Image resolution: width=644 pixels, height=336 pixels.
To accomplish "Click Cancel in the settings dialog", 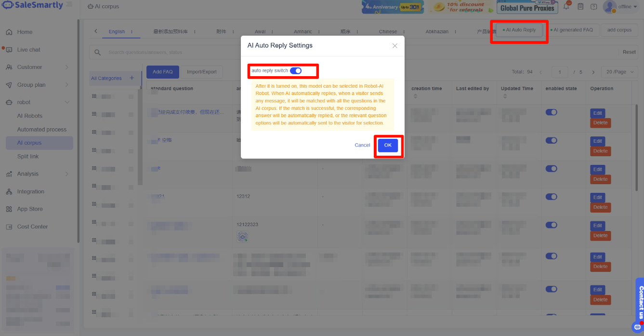I will pos(362,146).
